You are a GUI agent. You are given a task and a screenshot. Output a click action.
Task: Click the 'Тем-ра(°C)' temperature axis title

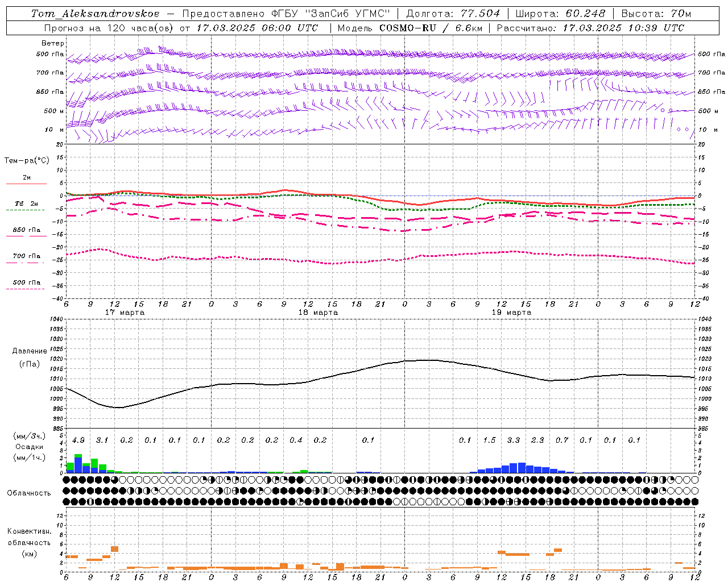27,160
